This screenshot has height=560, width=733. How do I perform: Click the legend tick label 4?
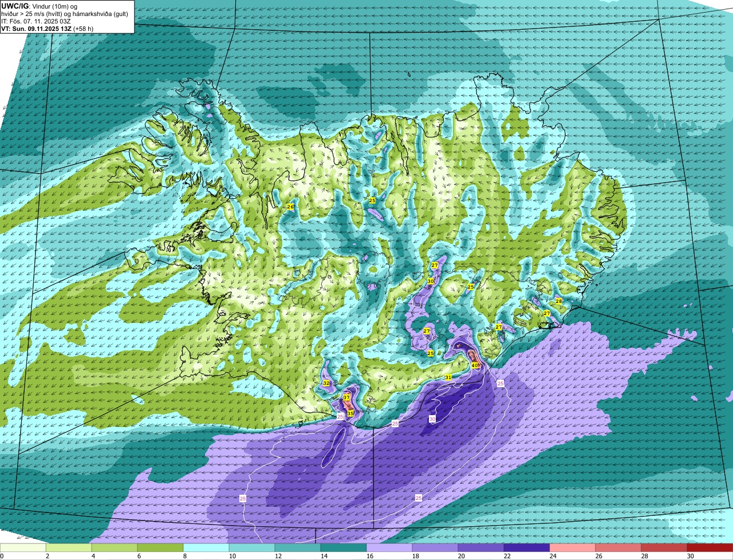(x=93, y=556)
